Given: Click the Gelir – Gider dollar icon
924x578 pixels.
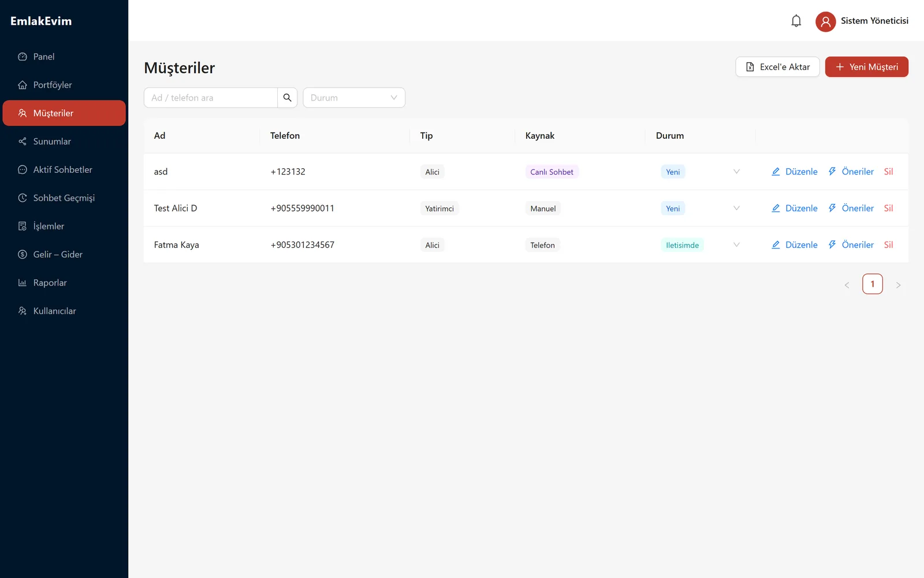Looking at the screenshot, I should tap(23, 254).
